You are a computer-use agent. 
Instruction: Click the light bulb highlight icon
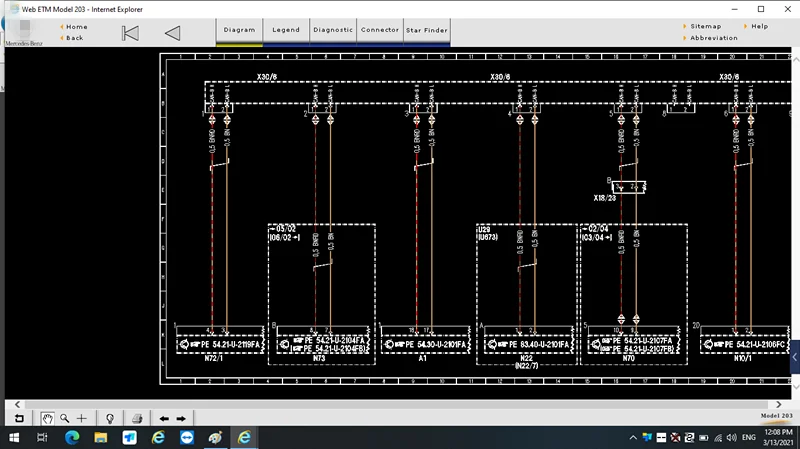click(x=110, y=419)
